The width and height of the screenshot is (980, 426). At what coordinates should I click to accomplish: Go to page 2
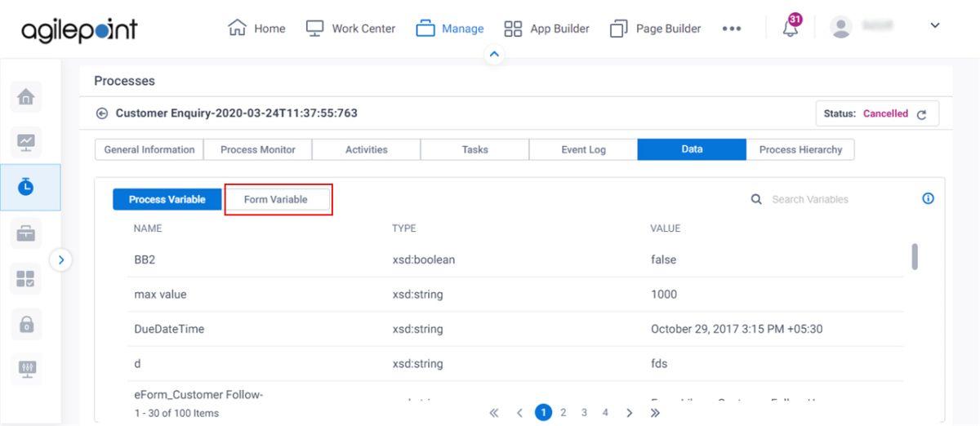pos(563,413)
